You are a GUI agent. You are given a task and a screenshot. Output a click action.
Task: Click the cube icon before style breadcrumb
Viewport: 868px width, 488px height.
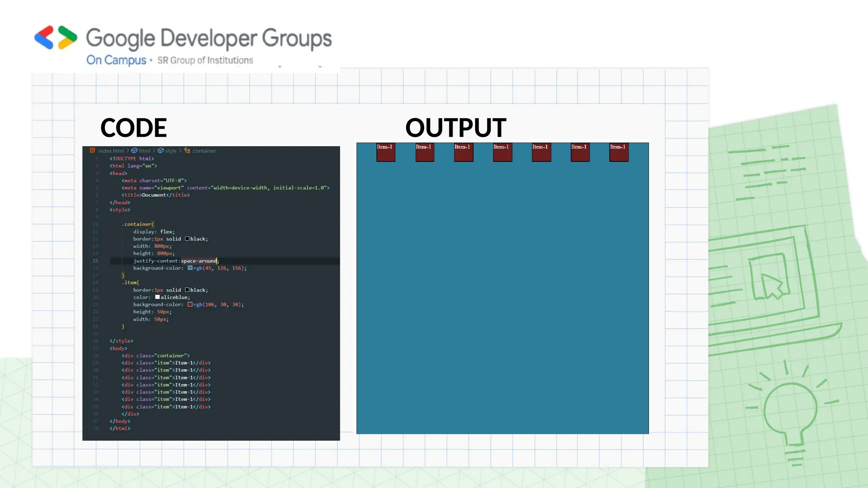point(161,150)
